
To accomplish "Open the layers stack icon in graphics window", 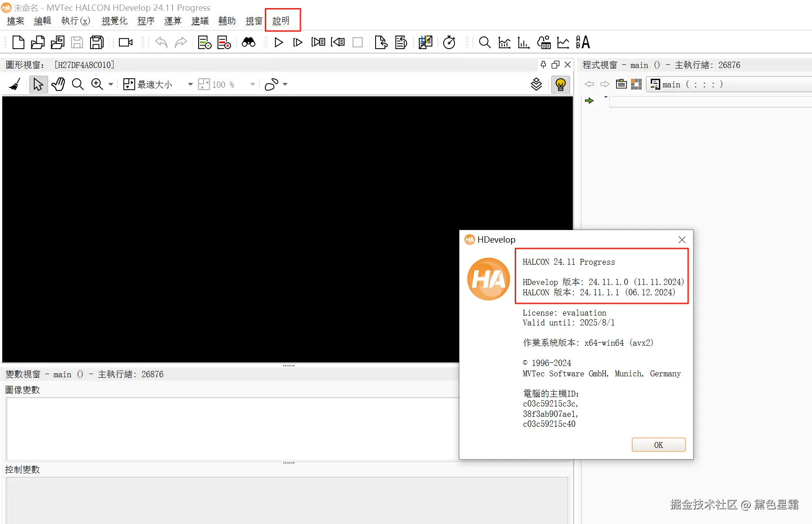I will (536, 84).
